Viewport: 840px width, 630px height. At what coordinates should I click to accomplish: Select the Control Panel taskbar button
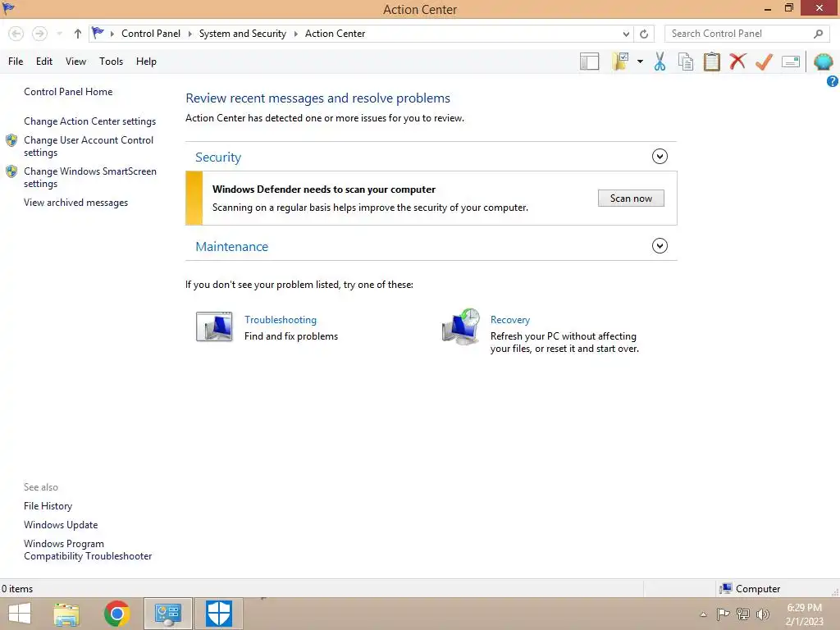(167, 614)
